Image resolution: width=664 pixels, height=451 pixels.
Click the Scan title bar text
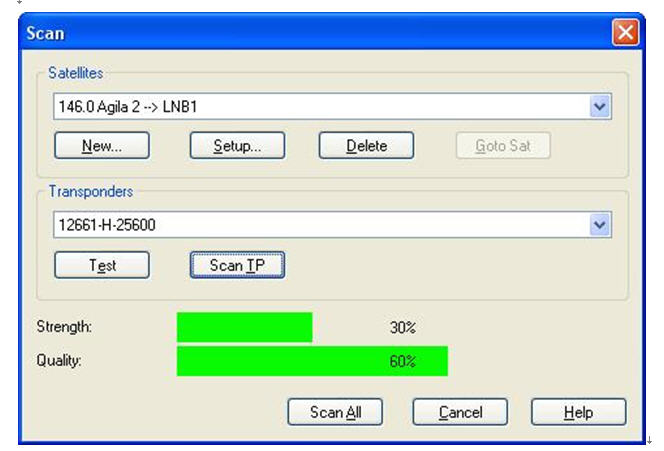point(45,33)
